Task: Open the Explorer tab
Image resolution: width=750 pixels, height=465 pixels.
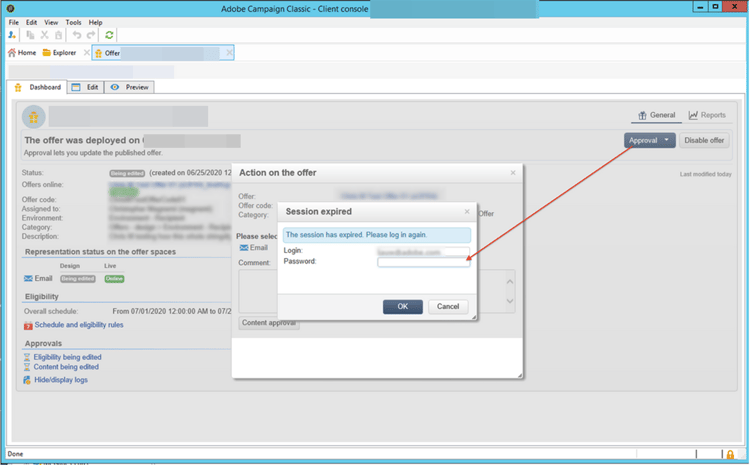Action: tap(59, 53)
